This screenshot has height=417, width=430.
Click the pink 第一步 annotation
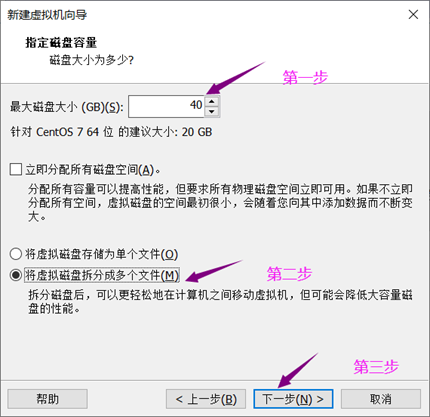click(305, 77)
